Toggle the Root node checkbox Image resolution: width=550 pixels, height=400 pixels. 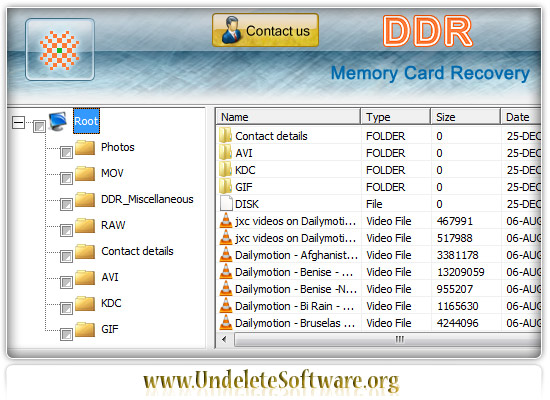39,126
